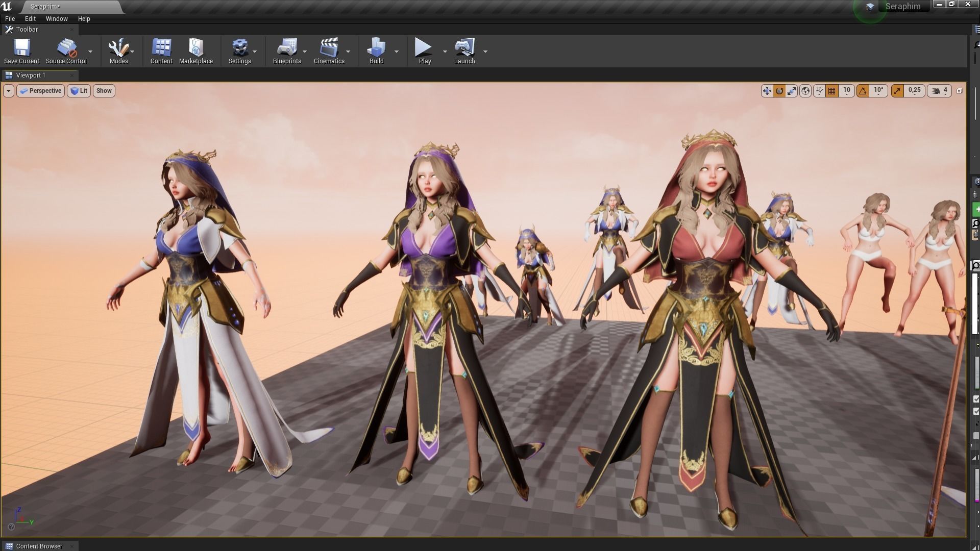
Task: Click the Modes toolbar icon
Action: (118, 51)
